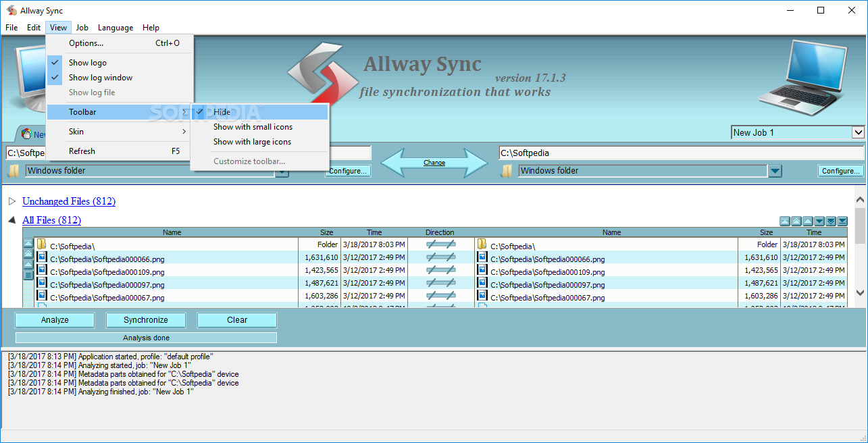
Task: Click the page-up double arrow above right list
Action: [x=796, y=221]
